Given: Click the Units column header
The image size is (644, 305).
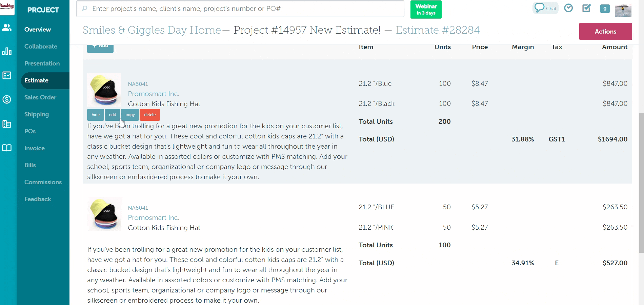Looking at the screenshot, I should point(443,47).
